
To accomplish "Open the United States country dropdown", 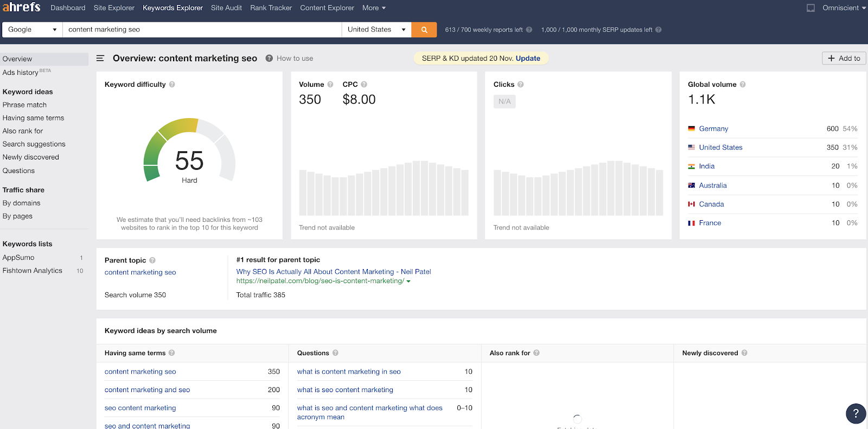I will click(376, 30).
